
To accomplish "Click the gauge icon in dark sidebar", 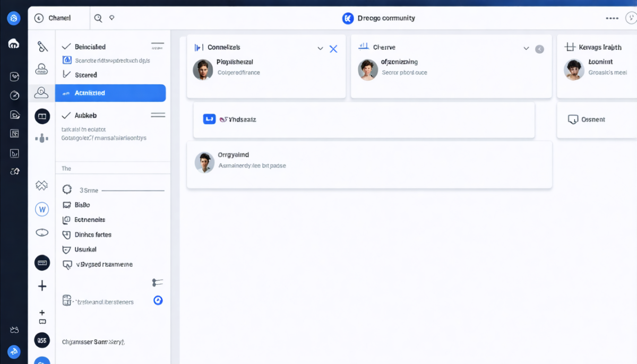I will (14, 96).
